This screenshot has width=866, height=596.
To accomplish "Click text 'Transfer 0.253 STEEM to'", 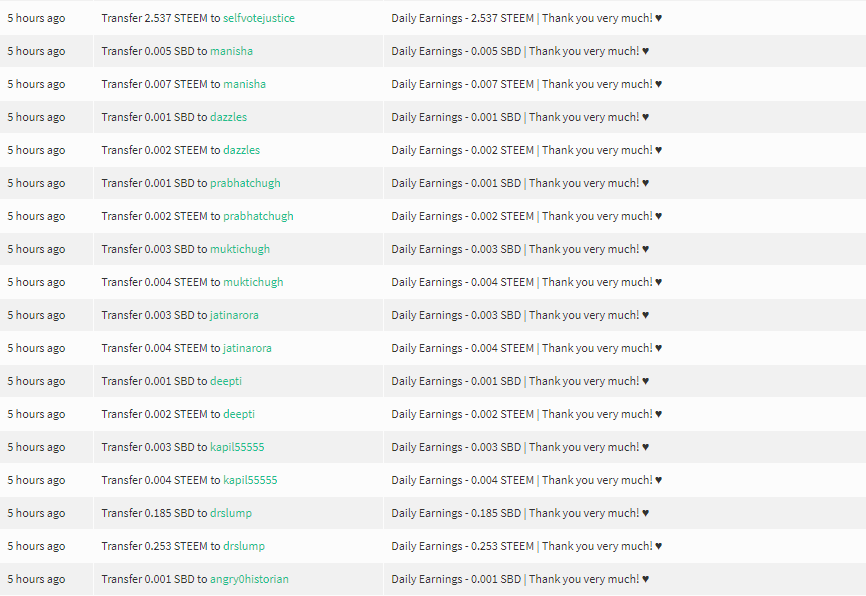I will (161, 546).
